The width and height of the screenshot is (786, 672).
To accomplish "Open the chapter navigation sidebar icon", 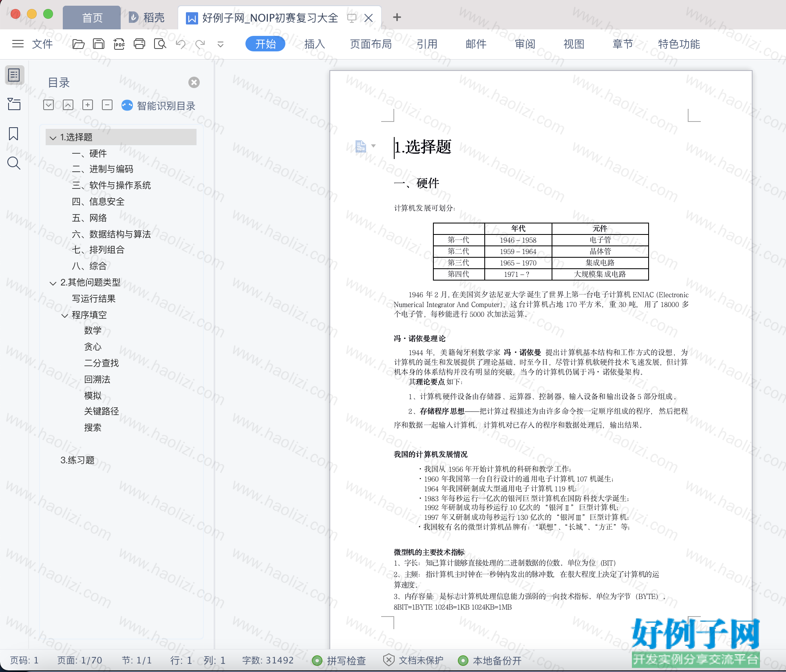I will pyautogui.click(x=14, y=104).
